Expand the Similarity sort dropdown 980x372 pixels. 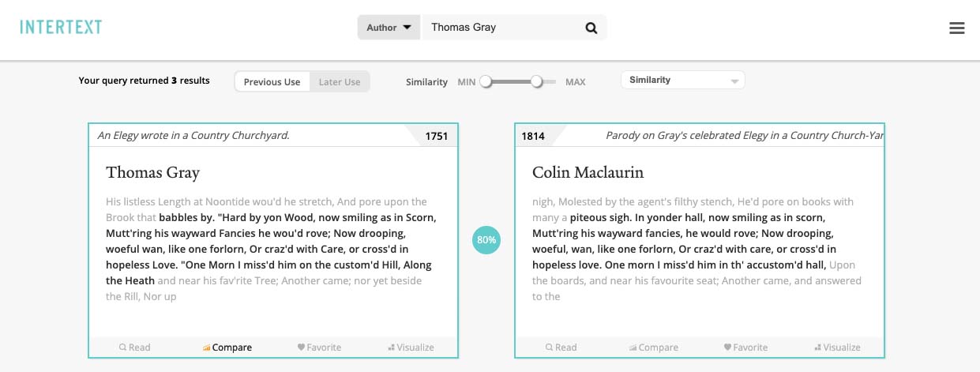[683, 81]
